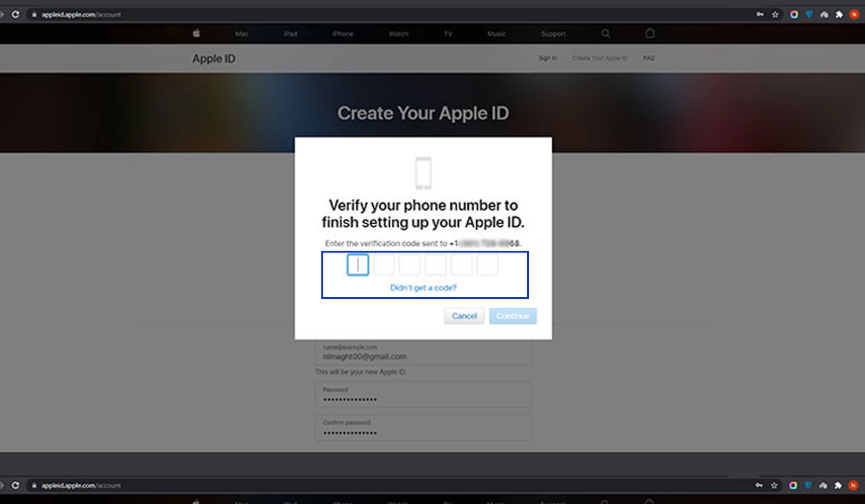This screenshot has width=865, height=504.
Task: Open the saved passwords key icon in top browser
Action: [760, 15]
